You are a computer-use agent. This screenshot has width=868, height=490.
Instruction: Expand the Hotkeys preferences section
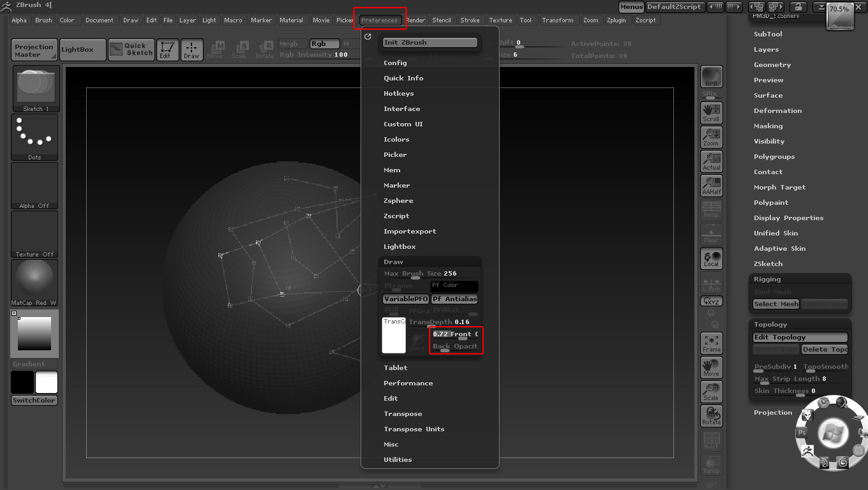398,94
